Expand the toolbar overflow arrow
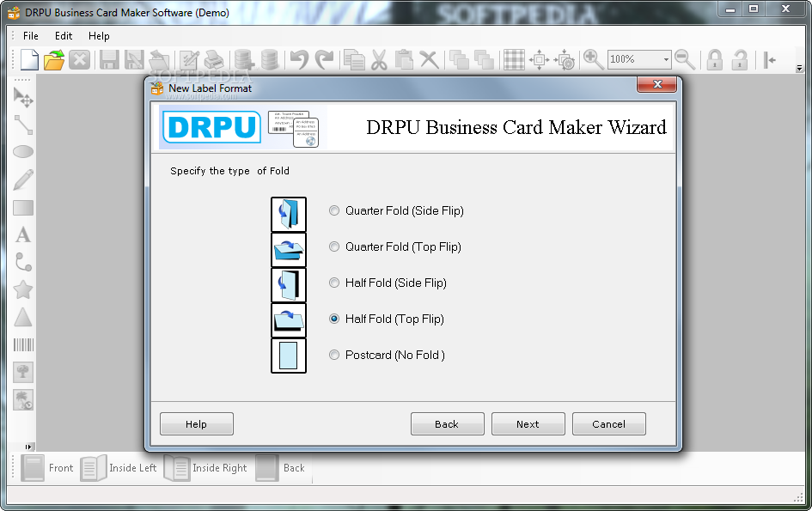Viewport: 812px width, 511px height. [800, 69]
